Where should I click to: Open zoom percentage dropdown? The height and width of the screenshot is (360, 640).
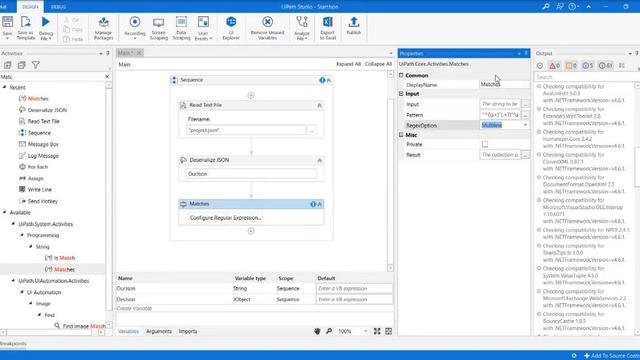click(365, 331)
